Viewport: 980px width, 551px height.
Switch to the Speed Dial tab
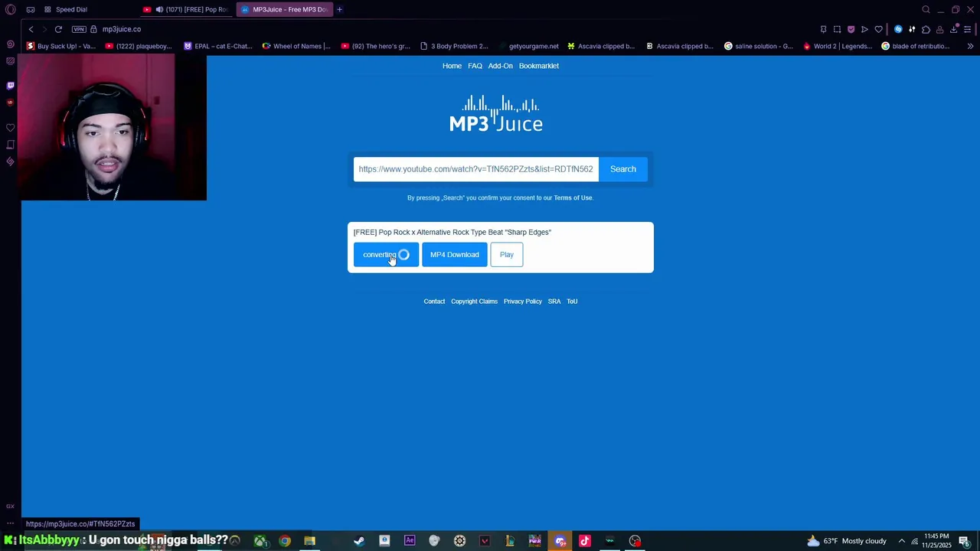tap(65, 9)
